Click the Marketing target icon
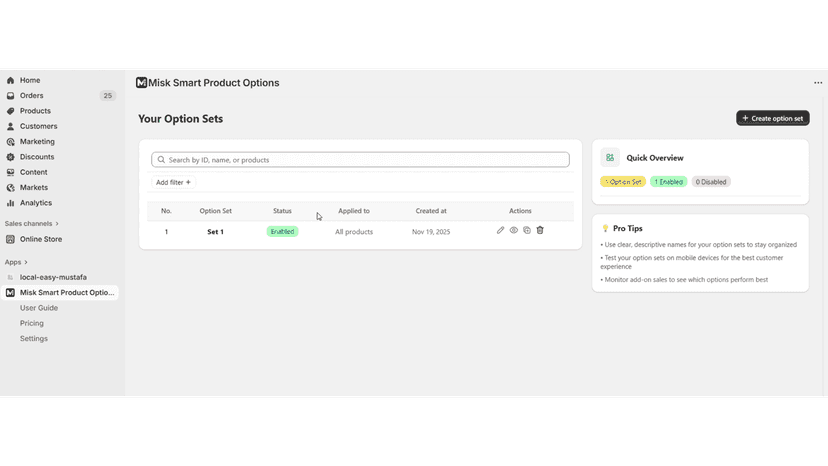 coord(11,142)
